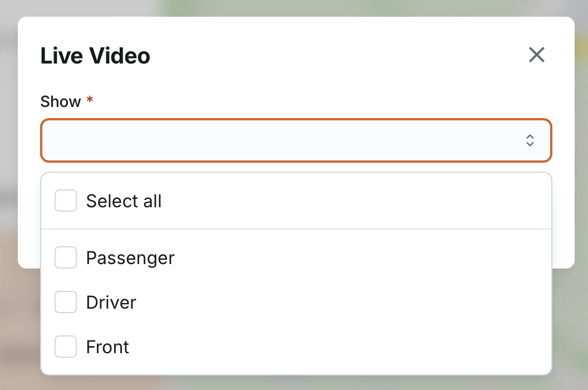Close the Live Video dialog
The width and height of the screenshot is (588, 390).
[x=537, y=55]
